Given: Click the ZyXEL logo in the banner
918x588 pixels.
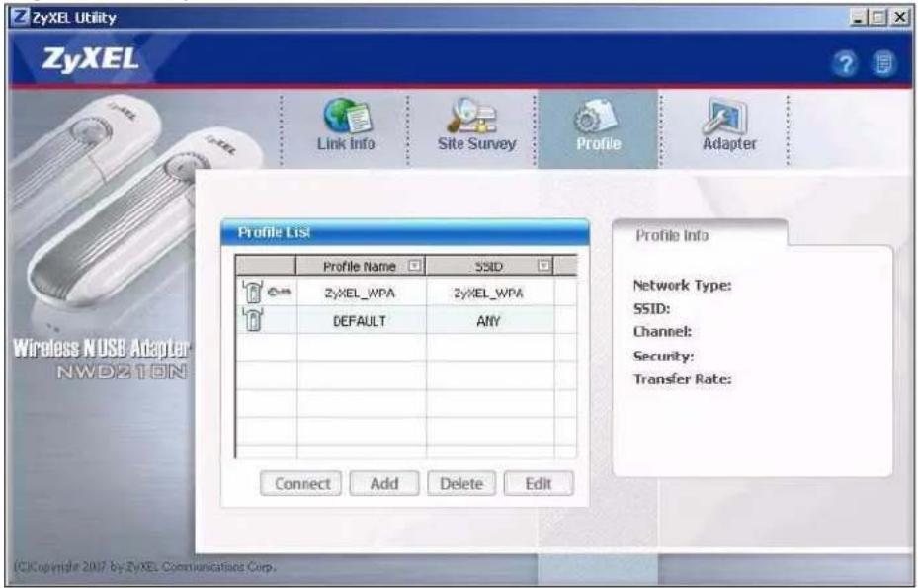Looking at the screenshot, I should coord(90,59).
